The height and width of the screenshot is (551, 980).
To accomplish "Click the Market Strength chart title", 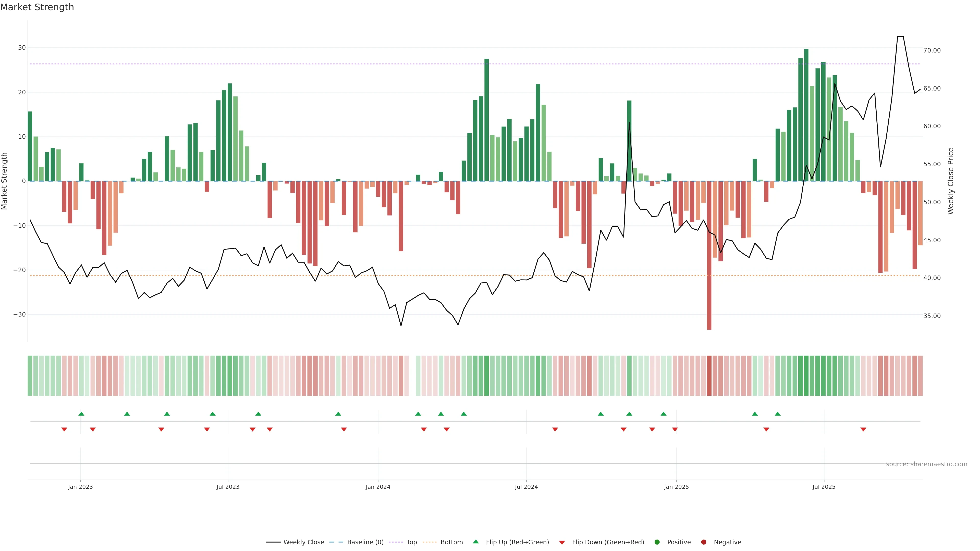I will (37, 7).
